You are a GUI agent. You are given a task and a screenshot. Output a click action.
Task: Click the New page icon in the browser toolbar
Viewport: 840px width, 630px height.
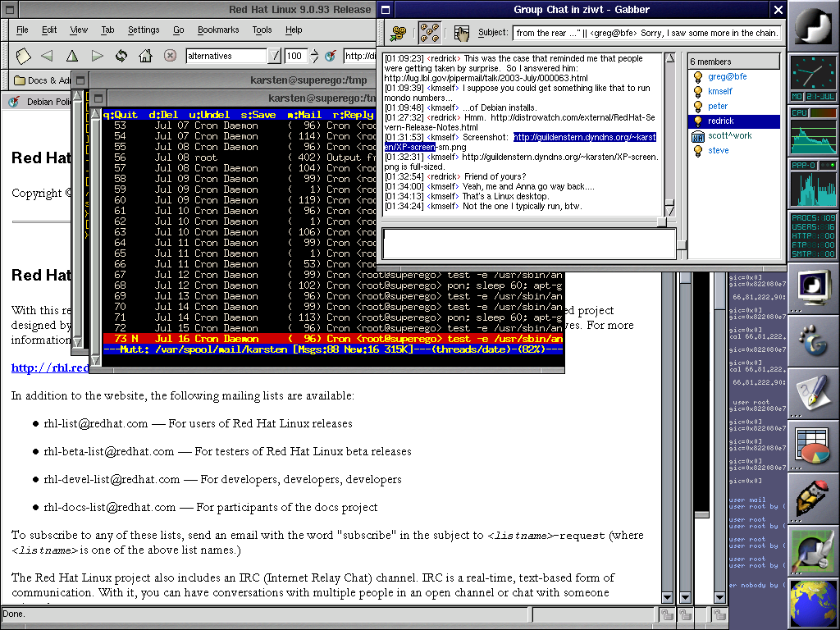coord(23,56)
